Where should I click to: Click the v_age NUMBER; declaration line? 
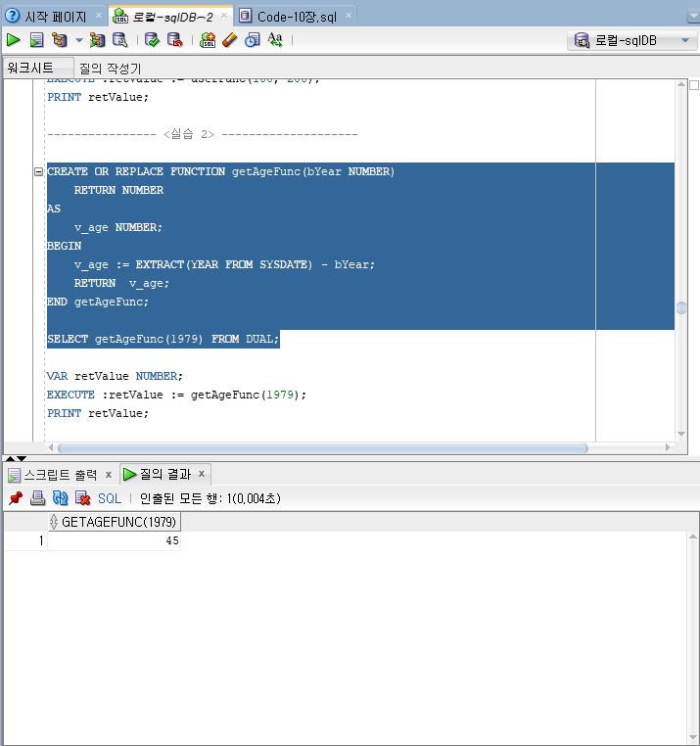coord(118,227)
